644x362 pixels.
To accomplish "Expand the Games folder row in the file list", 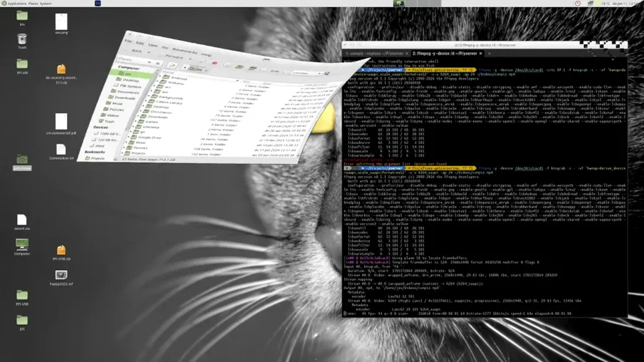I will tap(136, 121).
